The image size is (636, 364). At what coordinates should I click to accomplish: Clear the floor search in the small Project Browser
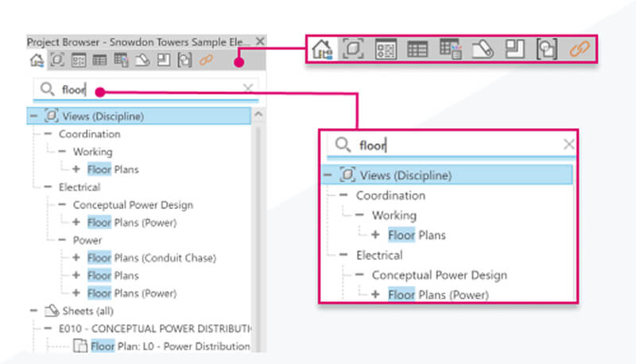tap(248, 88)
